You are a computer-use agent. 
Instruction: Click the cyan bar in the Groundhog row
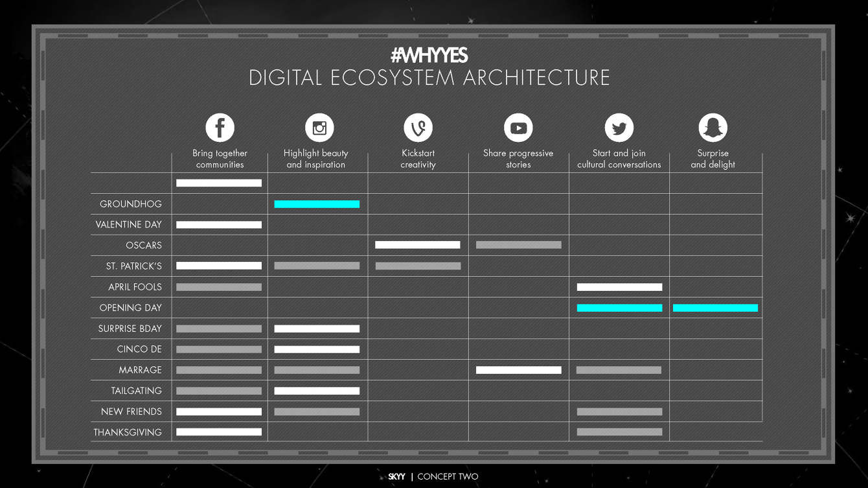tap(317, 204)
